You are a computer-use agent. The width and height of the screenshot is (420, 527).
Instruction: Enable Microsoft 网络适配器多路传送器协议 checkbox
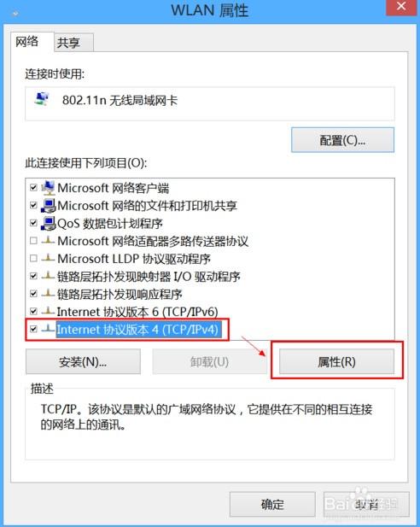tap(33, 241)
